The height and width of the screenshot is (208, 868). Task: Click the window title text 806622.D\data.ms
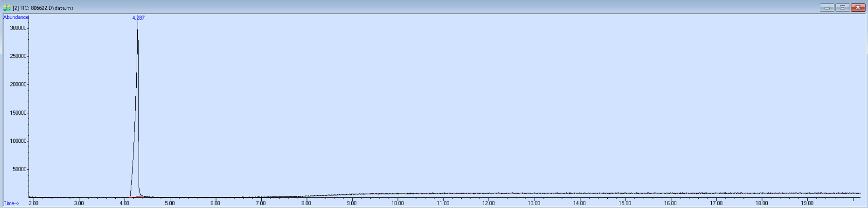pyautogui.click(x=52, y=8)
